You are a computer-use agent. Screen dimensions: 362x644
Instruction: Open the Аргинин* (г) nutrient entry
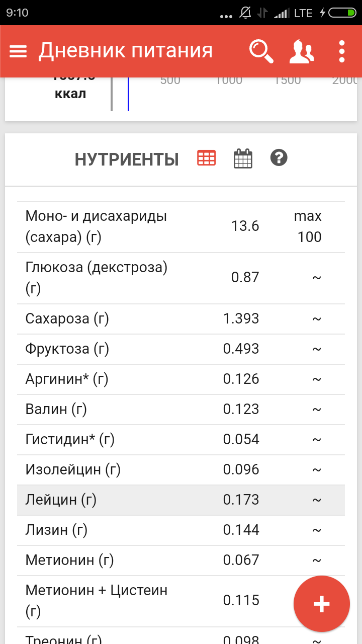[x=181, y=379]
